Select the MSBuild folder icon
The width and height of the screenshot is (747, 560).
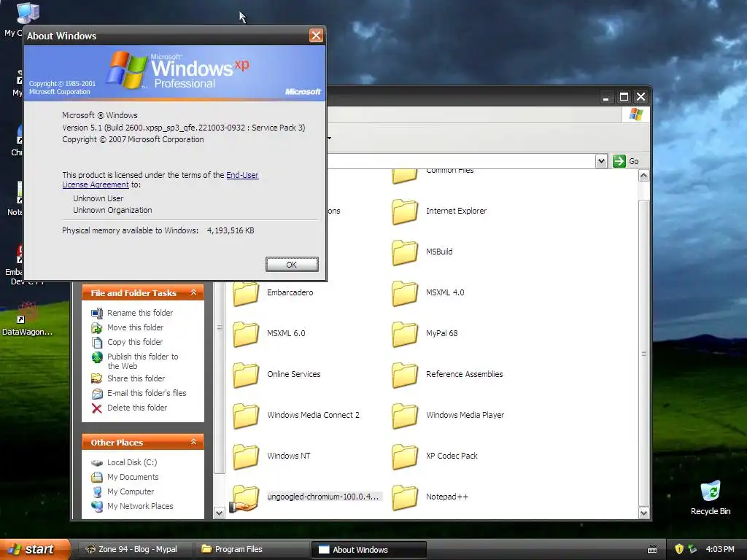[405, 252]
